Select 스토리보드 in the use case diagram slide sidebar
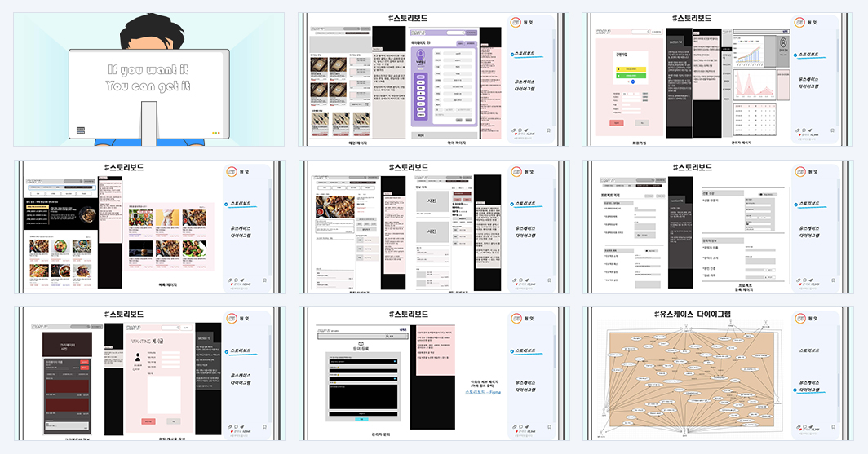 808,350
